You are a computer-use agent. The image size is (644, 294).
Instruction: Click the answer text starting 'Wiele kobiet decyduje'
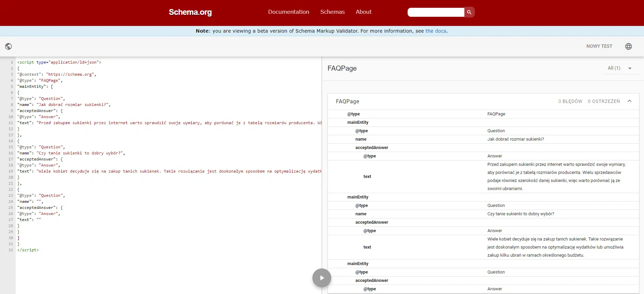555,247
